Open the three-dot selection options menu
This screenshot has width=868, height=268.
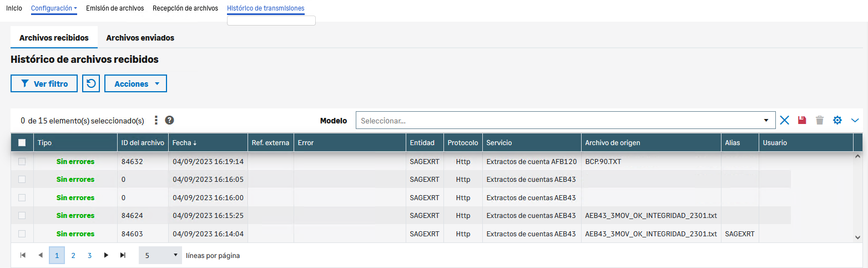[x=156, y=120]
